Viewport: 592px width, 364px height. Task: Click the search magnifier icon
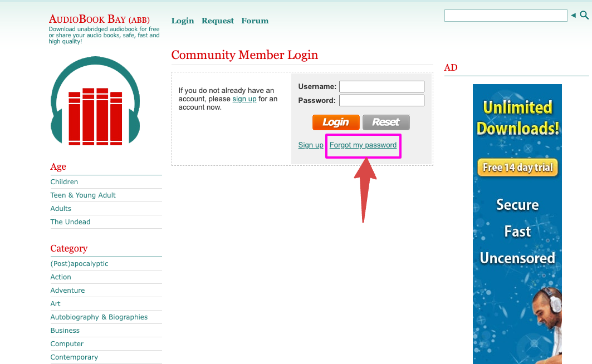click(584, 15)
